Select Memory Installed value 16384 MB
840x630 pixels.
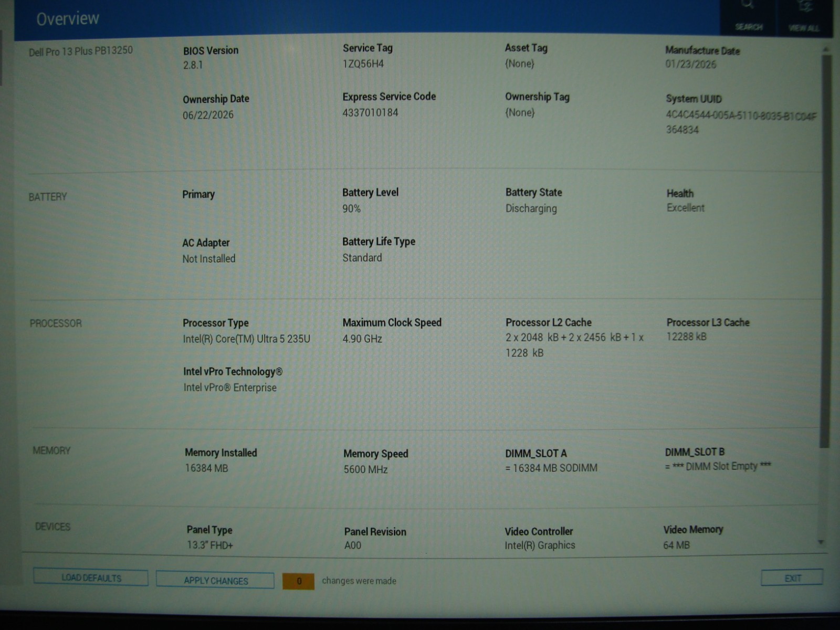click(206, 468)
